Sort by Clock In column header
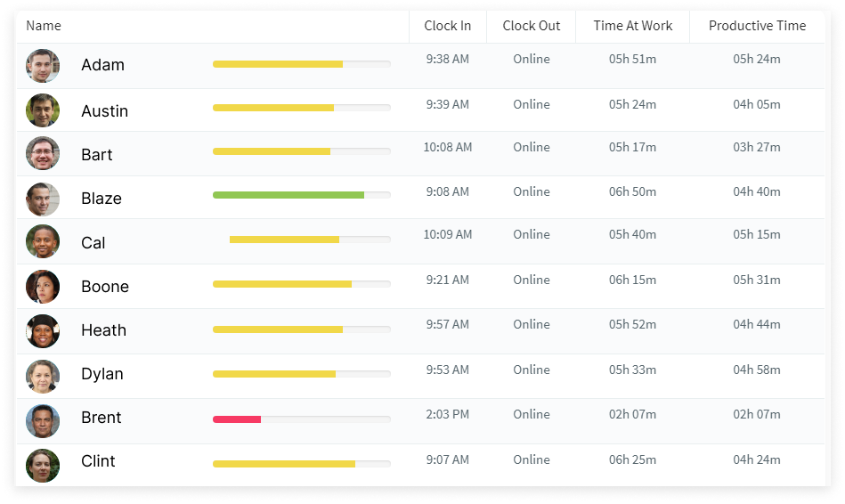This screenshot has height=504, width=845. click(448, 26)
